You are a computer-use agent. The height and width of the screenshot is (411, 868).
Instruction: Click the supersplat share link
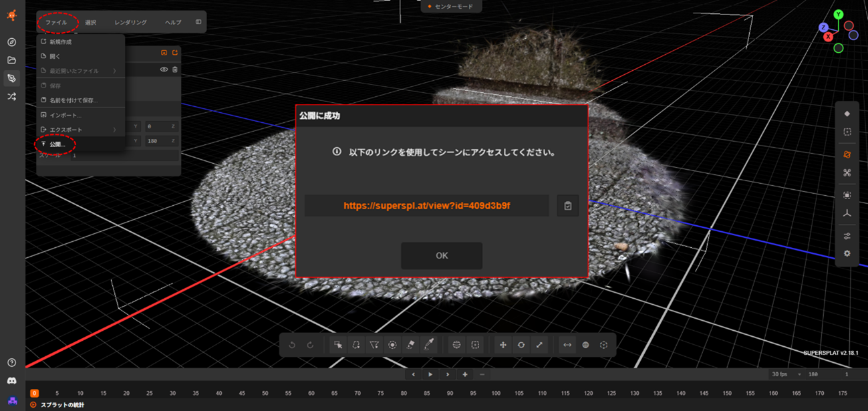coord(427,206)
